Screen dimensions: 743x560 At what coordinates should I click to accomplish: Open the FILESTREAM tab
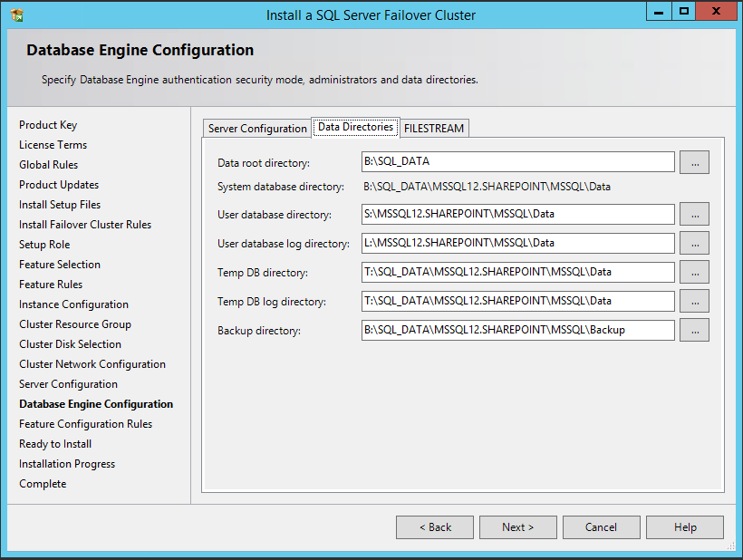[434, 129]
